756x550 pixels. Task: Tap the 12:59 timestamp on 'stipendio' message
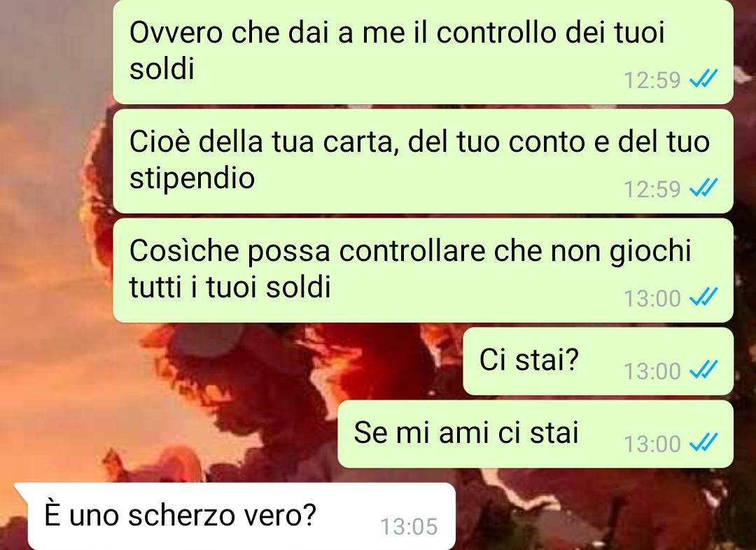pos(652,189)
